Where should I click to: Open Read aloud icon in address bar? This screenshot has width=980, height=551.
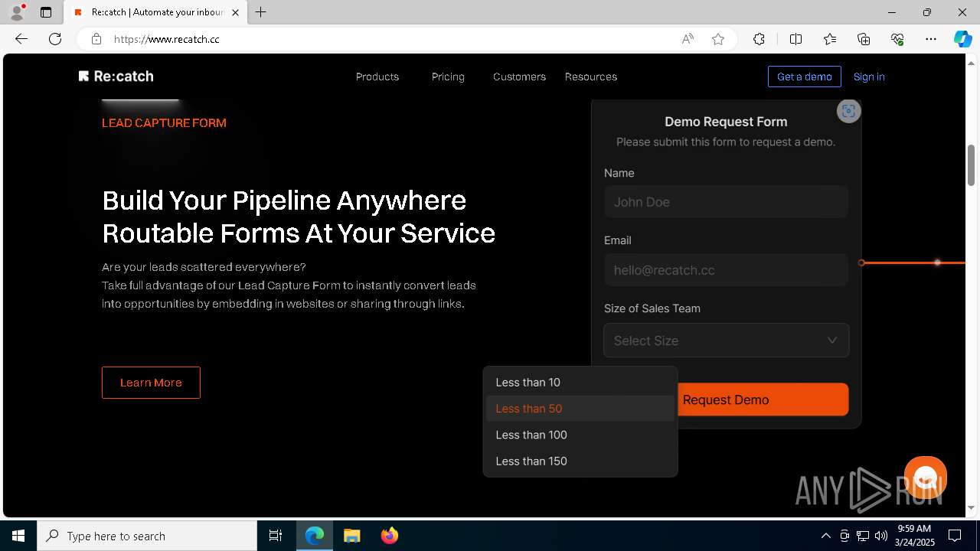point(688,39)
